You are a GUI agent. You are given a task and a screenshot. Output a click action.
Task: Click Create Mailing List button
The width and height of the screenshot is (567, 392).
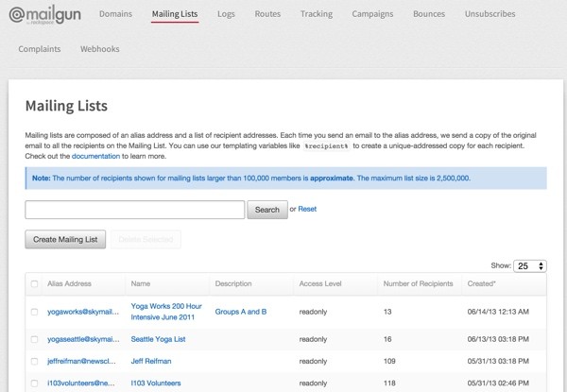click(65, 239)
